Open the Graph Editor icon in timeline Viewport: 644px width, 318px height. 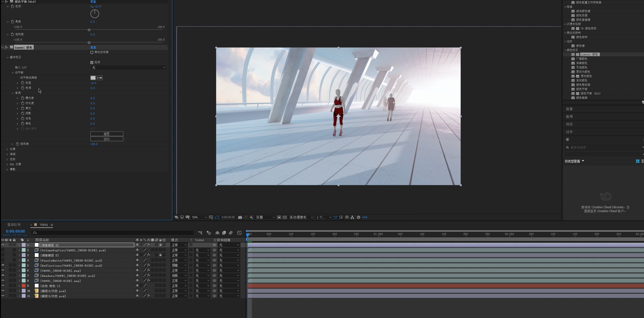[x=239, y=233]
